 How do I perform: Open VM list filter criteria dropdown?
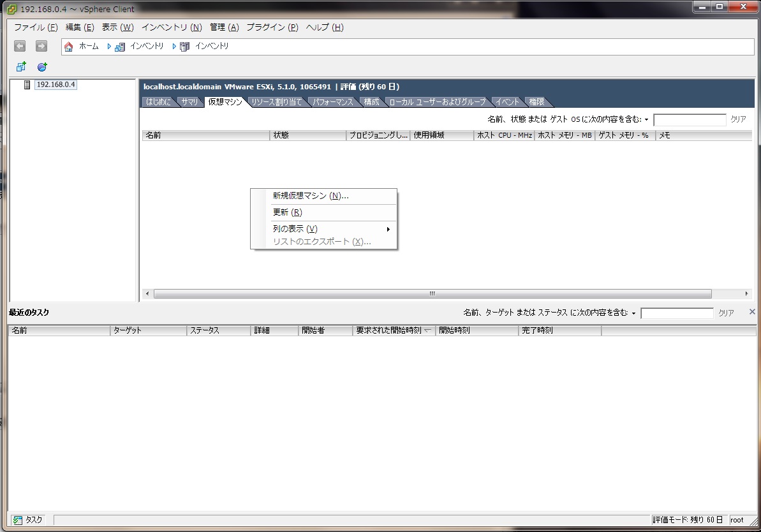[646, 120]
